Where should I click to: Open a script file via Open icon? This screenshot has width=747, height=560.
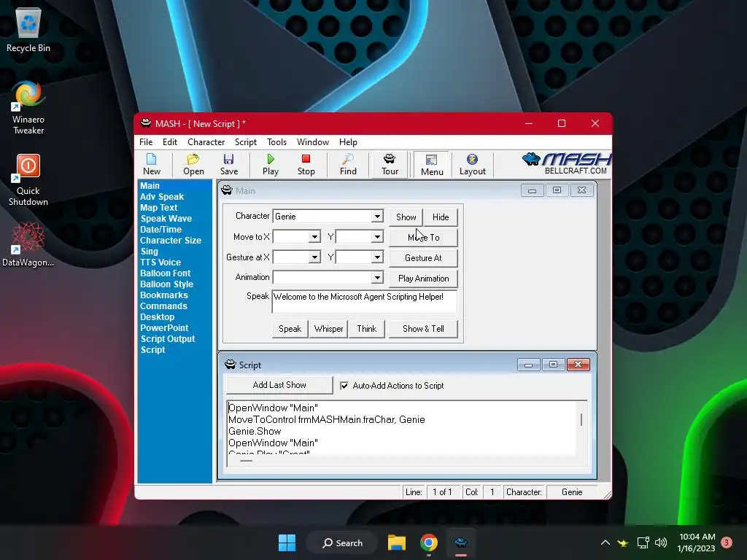tap(193, 165)
